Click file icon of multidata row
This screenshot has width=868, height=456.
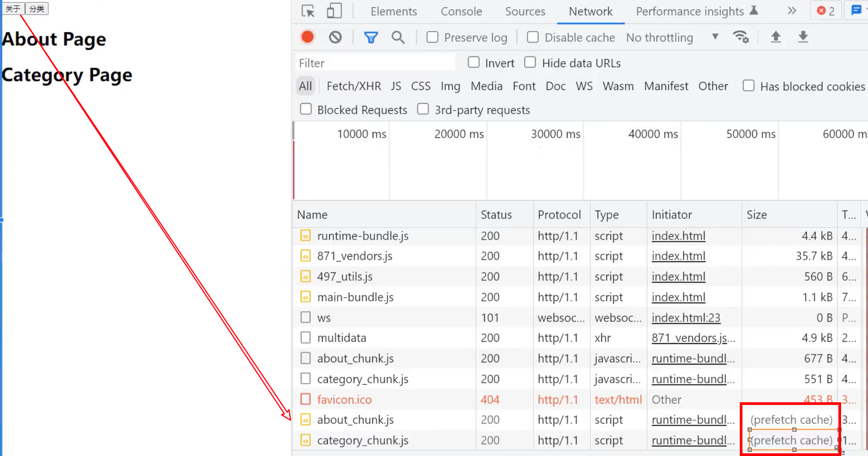(x=305, y=338)
